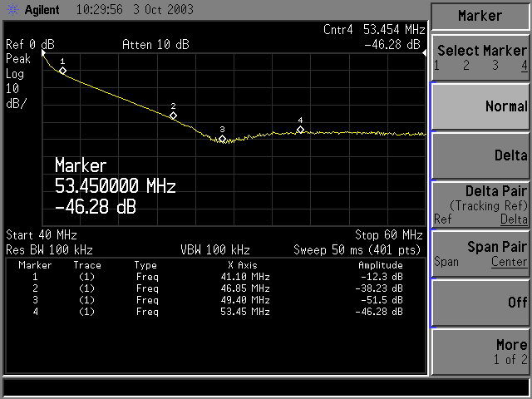Turn the marker Off softkey
The image size is (532, 399).
click(480, 303)
